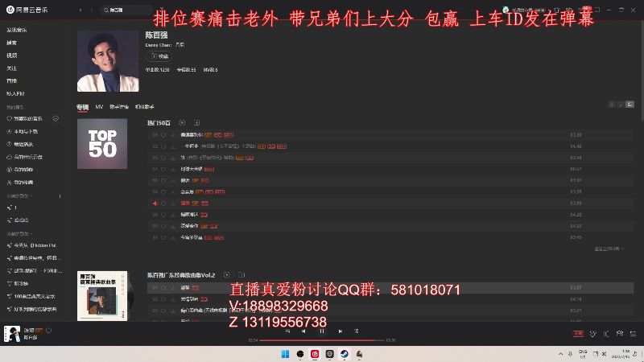644x362 pixels.
Task: Show lyrics with icon right of next
Action: point(356,331)
